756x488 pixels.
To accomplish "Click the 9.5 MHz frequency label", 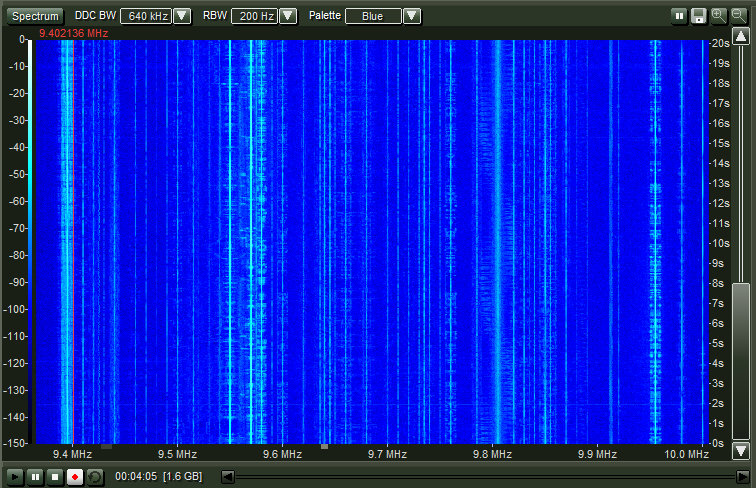I will coord(177,454).
